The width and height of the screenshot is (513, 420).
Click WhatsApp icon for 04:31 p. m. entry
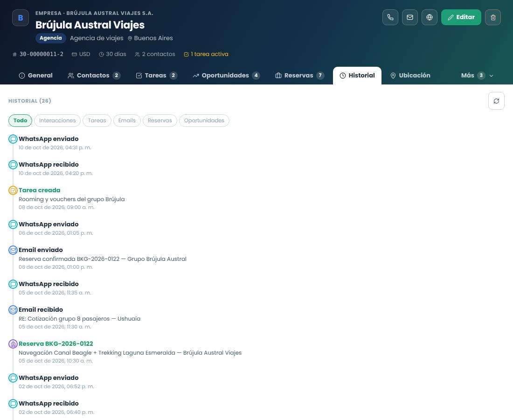click(x=13, y=139)
